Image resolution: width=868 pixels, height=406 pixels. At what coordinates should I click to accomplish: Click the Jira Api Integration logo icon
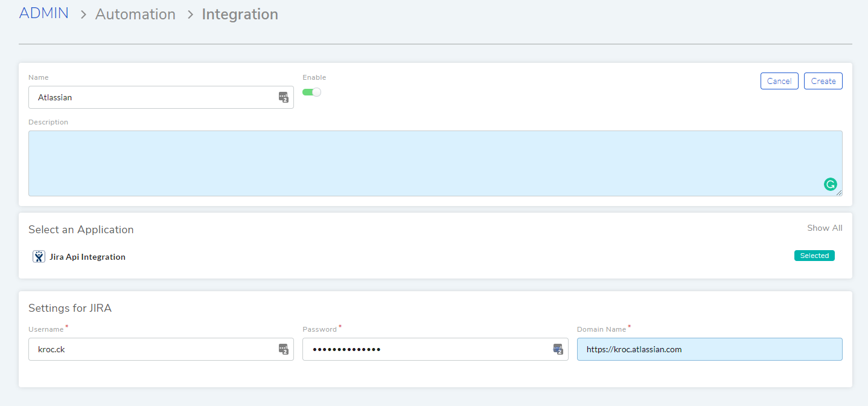39,257
